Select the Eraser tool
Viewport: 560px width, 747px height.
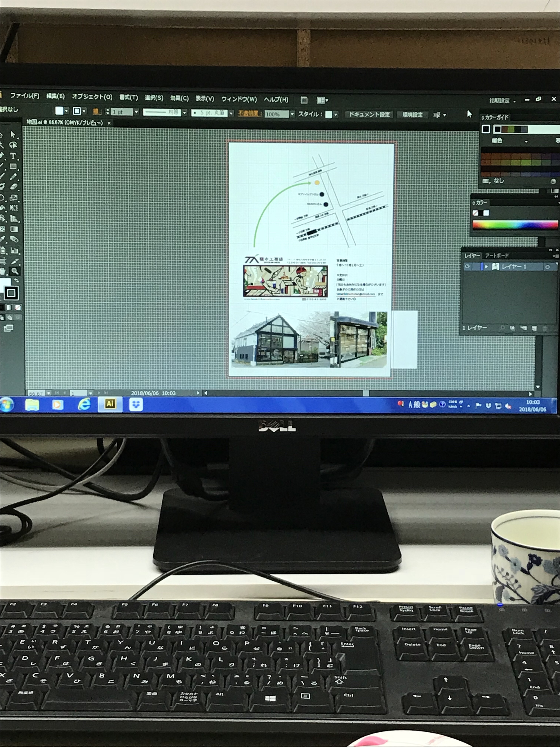pos(14,187)
